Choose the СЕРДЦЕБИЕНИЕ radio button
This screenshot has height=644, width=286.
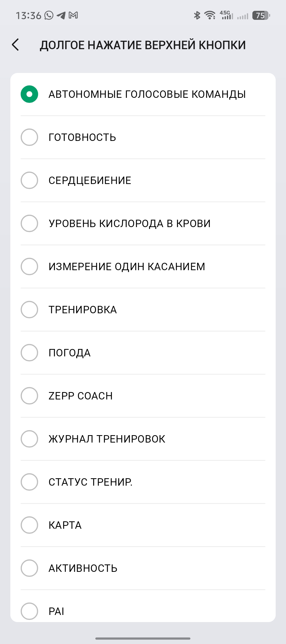coord(29,180)
